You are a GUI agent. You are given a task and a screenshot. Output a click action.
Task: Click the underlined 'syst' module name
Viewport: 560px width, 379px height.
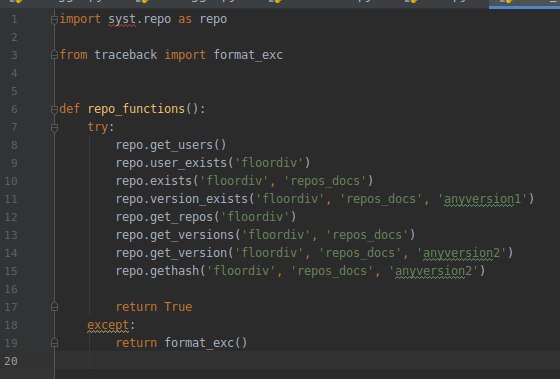click(x=122, y=19)
